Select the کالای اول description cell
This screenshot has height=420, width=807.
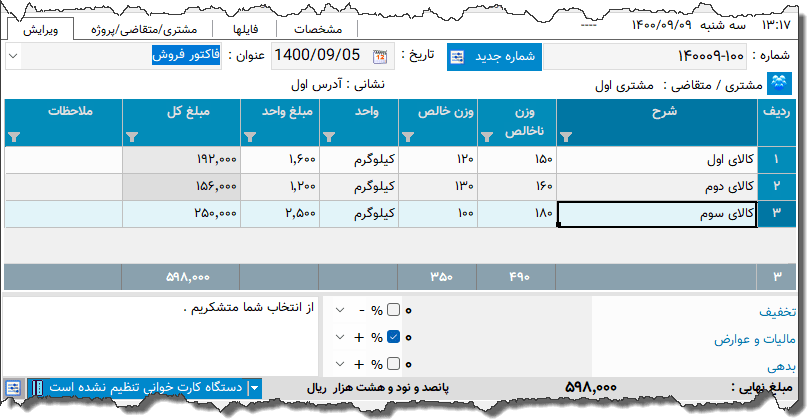(x=657, y=160)
